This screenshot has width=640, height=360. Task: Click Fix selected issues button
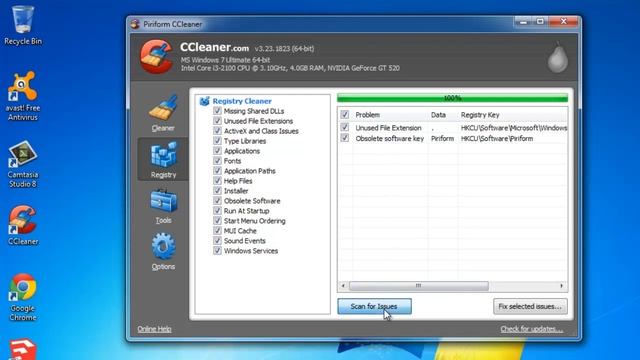click(530, 306)
